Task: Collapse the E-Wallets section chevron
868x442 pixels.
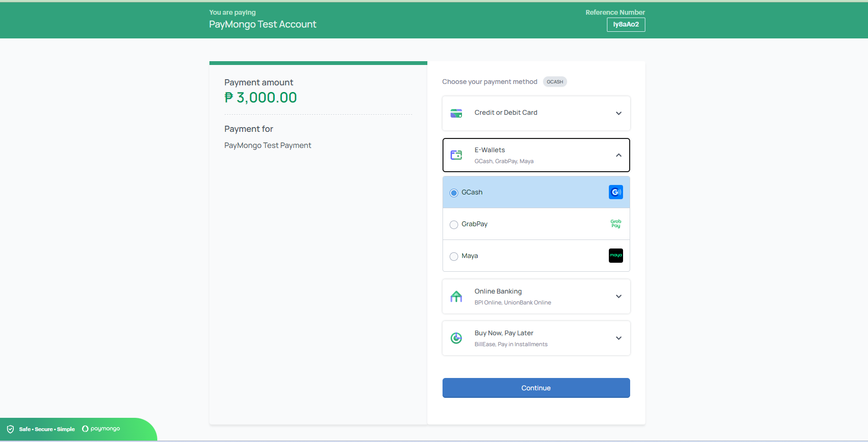Action: tap(618, 155)
